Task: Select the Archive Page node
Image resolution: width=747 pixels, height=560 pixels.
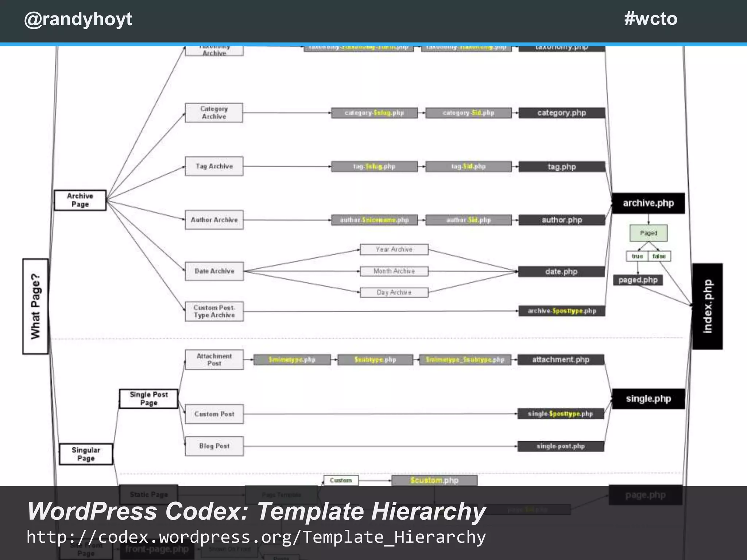Action: (x=80, y=200)
